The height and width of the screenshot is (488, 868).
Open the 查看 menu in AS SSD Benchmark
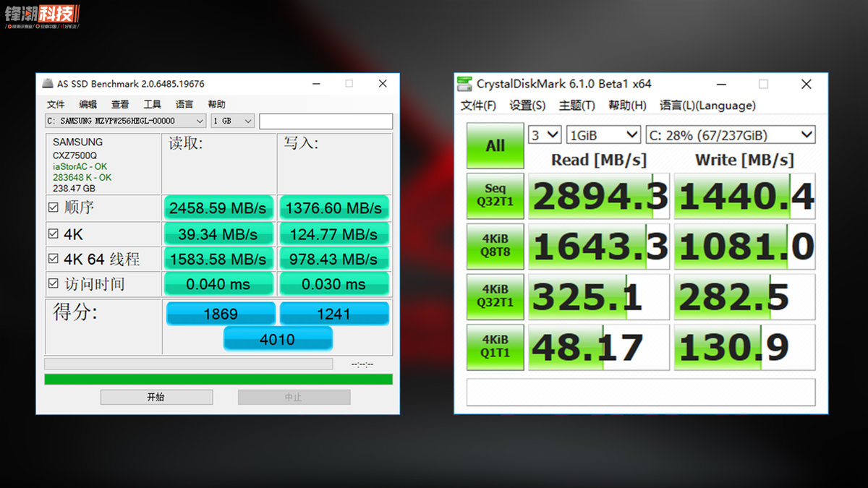click(x=120, y=104)
